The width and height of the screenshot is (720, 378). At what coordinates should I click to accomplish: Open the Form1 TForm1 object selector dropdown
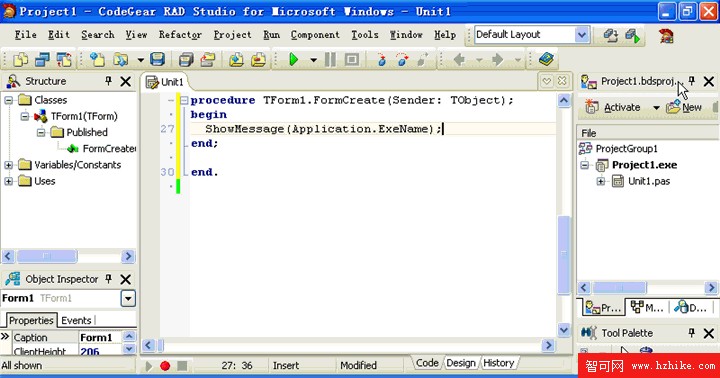point(128,299)
